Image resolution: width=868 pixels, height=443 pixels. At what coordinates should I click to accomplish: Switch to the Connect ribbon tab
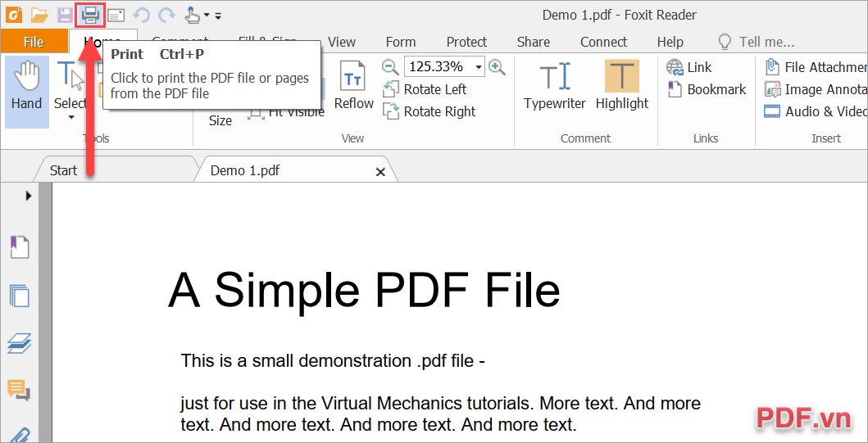click(603, 42)
